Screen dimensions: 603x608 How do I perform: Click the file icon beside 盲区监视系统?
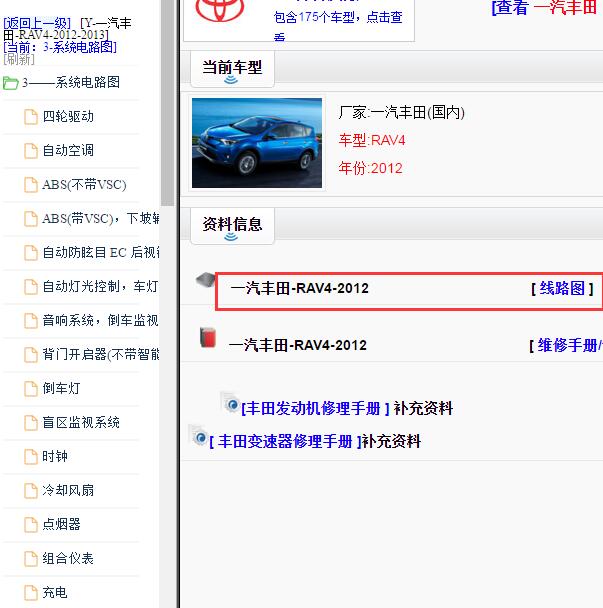[x=31, y=423]
